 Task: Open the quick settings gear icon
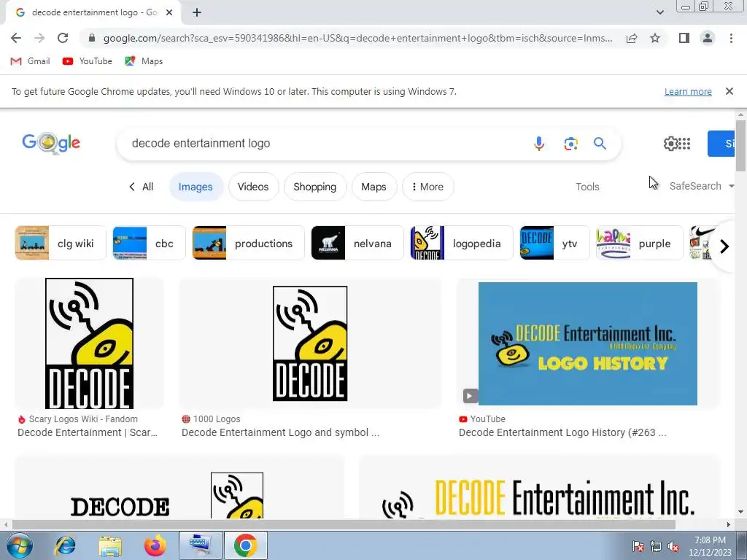670,144
